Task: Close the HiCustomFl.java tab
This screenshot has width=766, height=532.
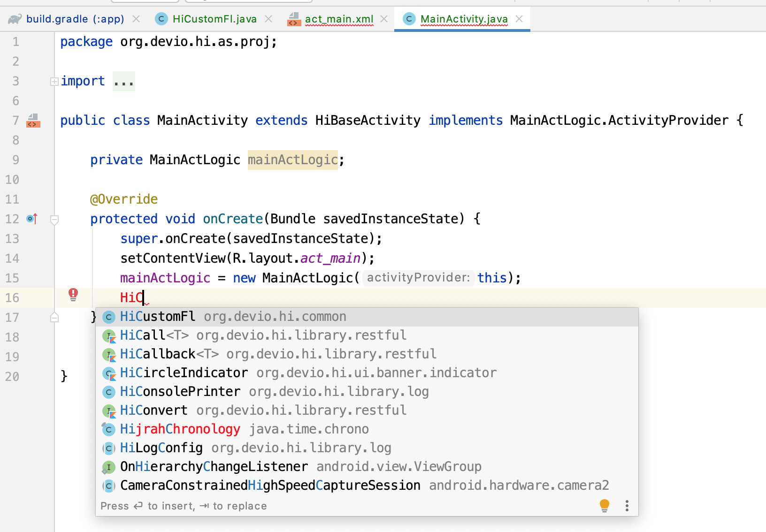Action: coord(268,19)
